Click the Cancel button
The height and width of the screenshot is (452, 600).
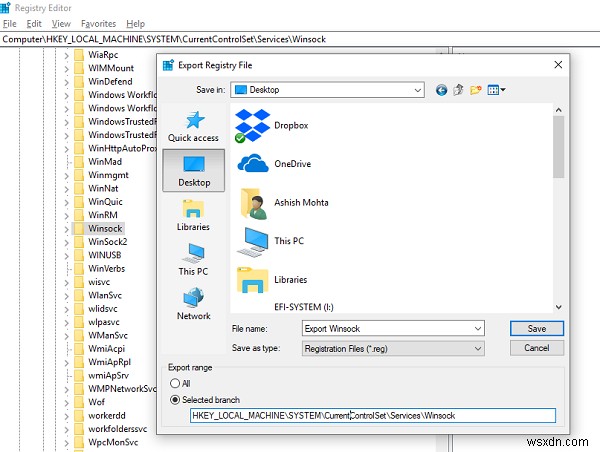537,348
